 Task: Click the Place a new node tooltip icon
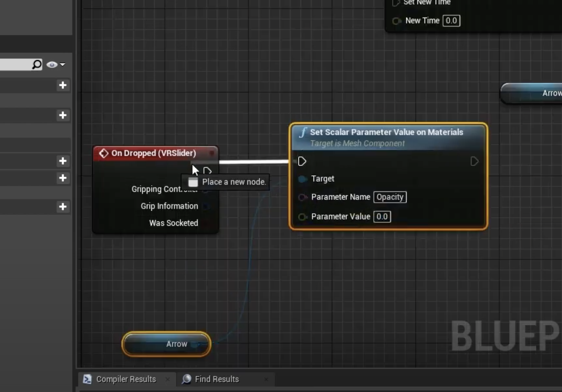(x=193, y=182)
